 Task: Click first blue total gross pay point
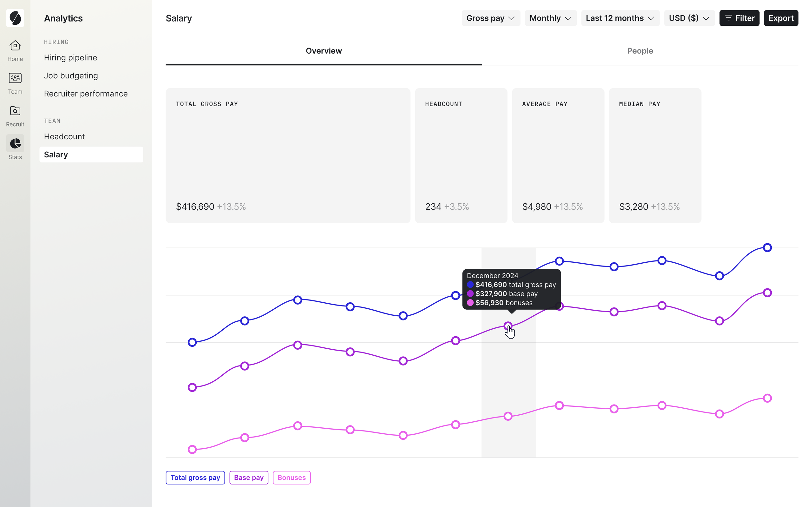[192, 342]
